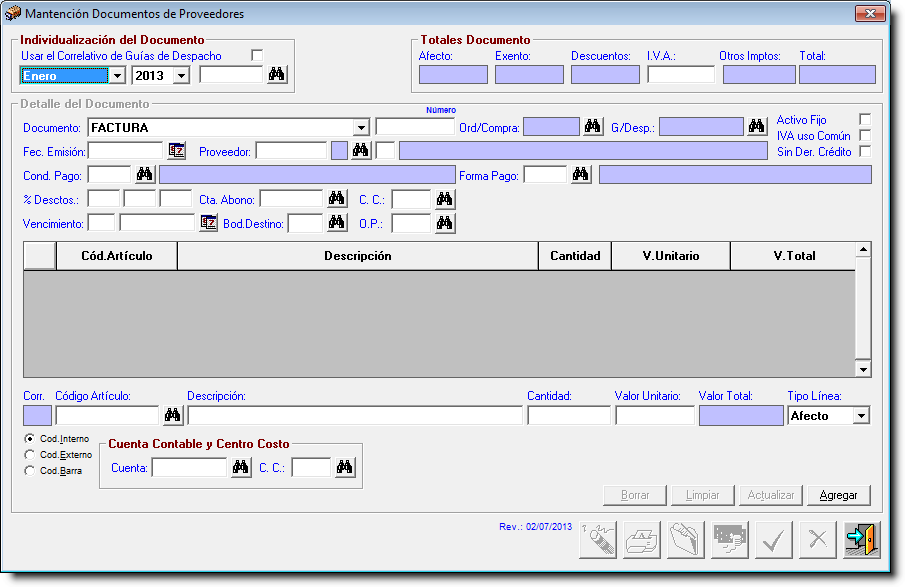Click the Cuenta lookup binoculars
This screenshot has width=905, height=587.
click(241, 467)
